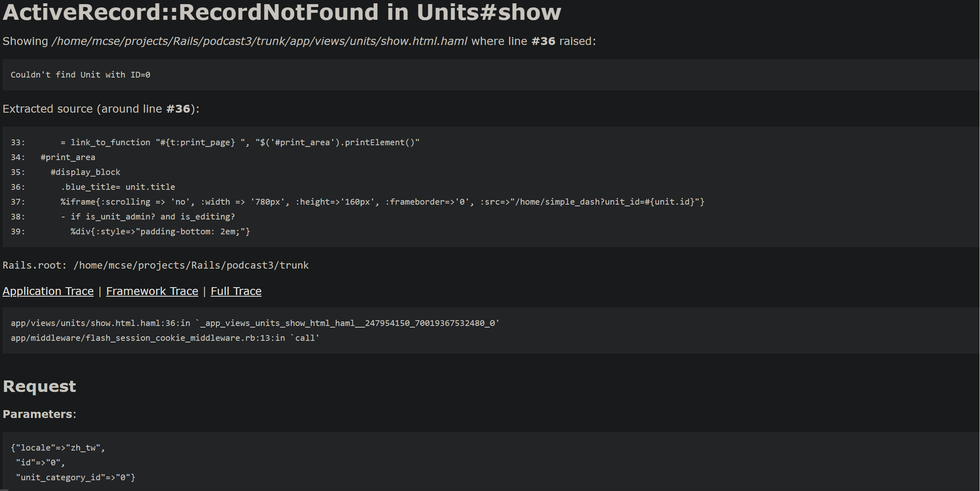Click the Parameters label
The image size is (980, 491).
coord(39,414)
